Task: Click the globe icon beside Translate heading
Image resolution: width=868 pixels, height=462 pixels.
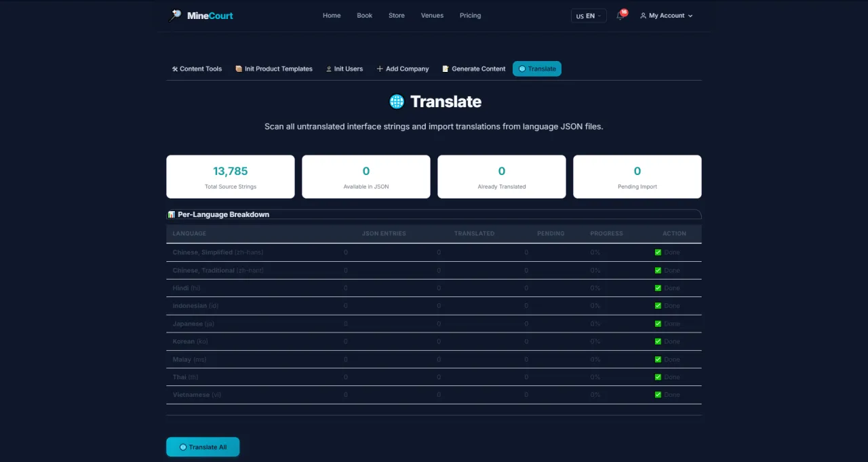Action: 397,102
